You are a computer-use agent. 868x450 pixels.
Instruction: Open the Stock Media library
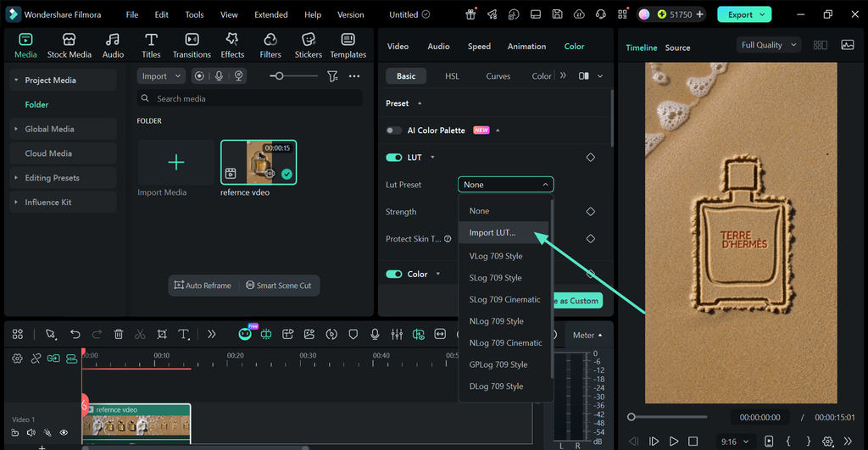coord(70,46)
